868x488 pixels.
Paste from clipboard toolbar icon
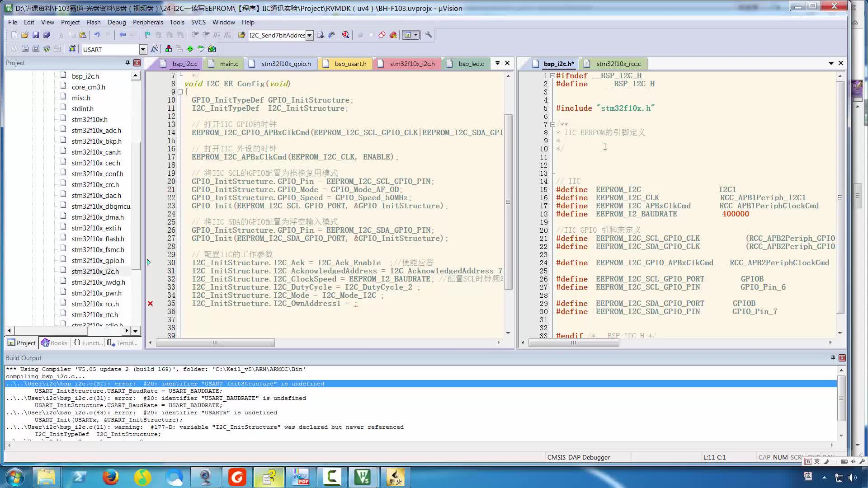pos(83,35)
